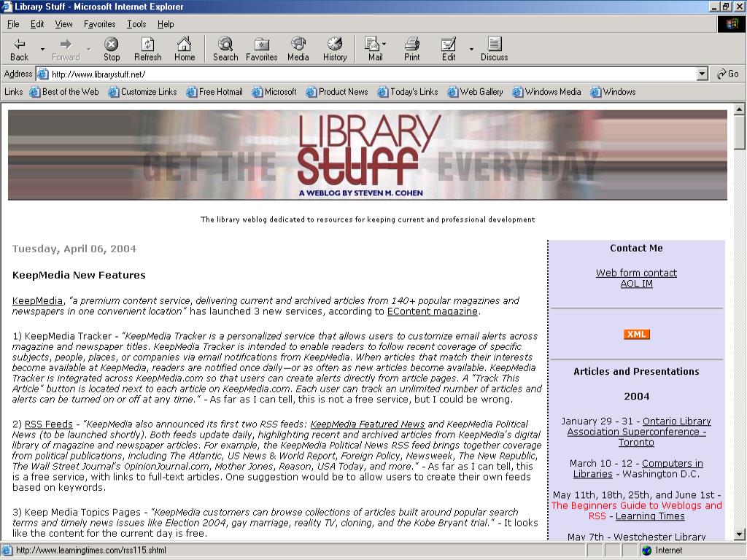The width and height of the screenshot is (747, 560).
Task: Open the Favorites toolbar icon
Action: pyautogui.click(x=262, y=49)
